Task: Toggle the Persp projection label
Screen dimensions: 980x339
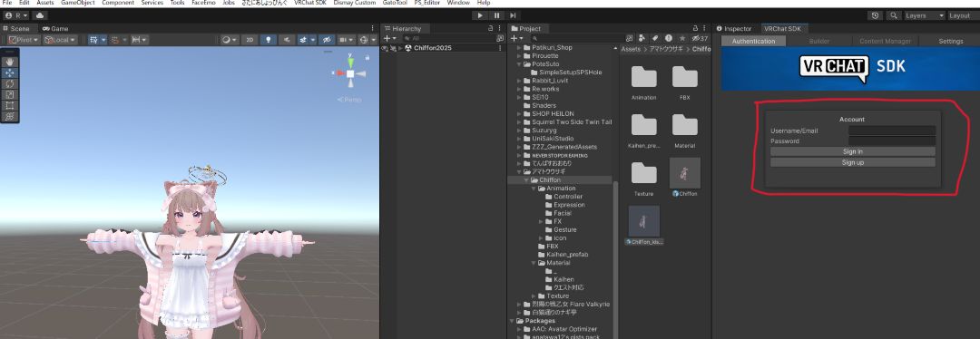Action: point(349,100)
